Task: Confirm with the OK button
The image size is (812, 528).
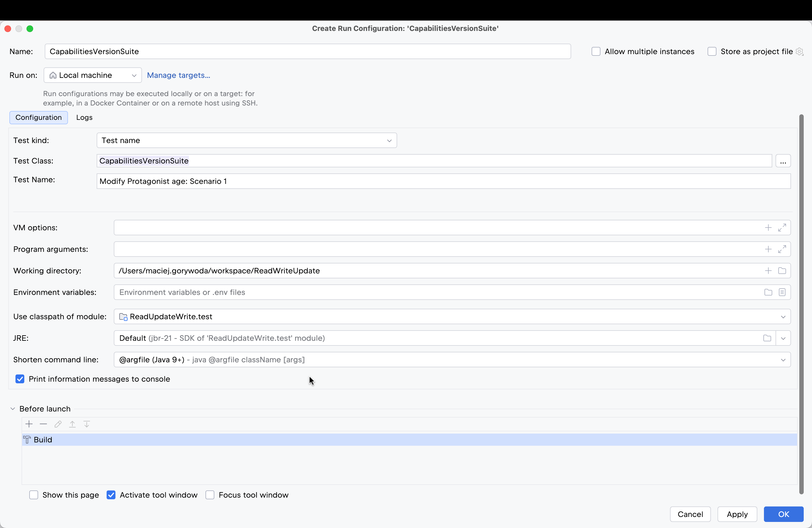Action: (783, 514)
